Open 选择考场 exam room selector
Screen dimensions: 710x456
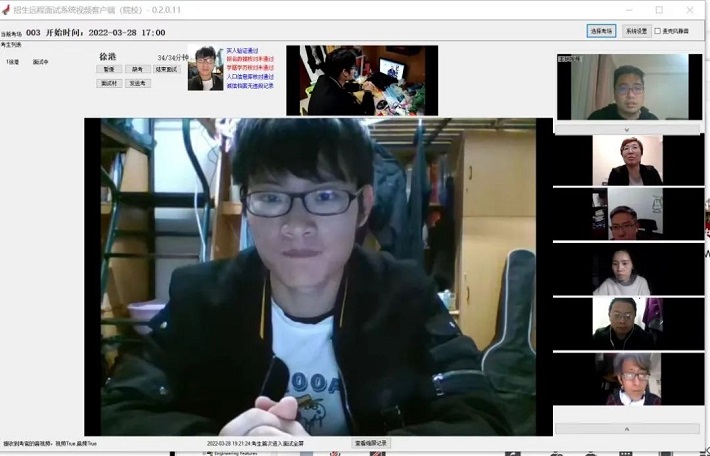click(x=601, y=31)
